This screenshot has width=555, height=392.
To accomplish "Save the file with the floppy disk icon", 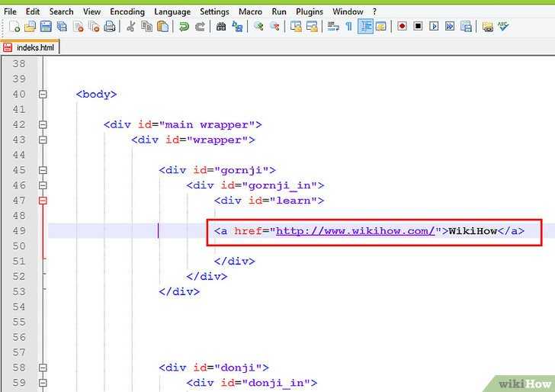I will (x=45, y=27).
